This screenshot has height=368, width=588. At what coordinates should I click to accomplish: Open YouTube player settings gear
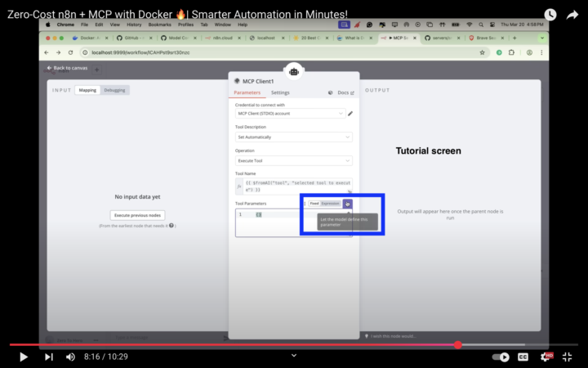pyautogui.click(x=546, y=357)
